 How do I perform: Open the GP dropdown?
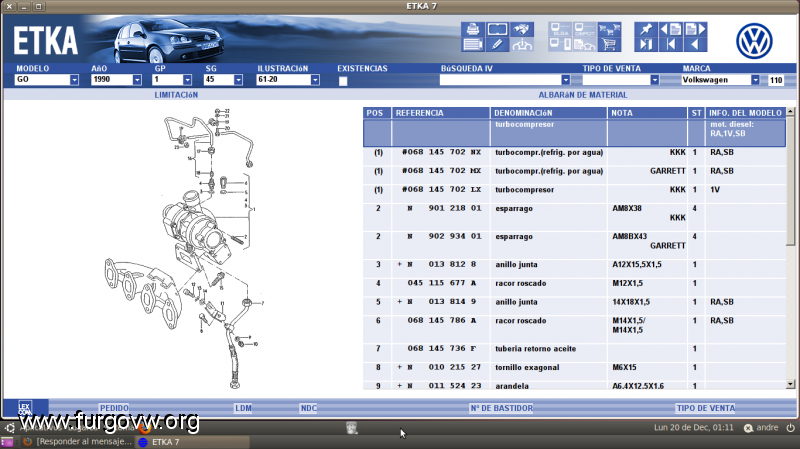(x=187, y=80)
